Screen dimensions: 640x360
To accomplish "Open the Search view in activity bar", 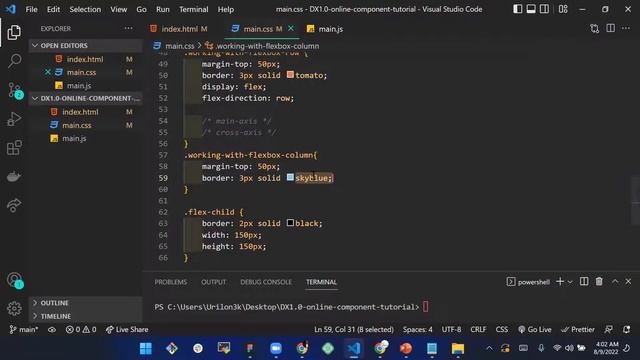I will click(x=14, y=61).
